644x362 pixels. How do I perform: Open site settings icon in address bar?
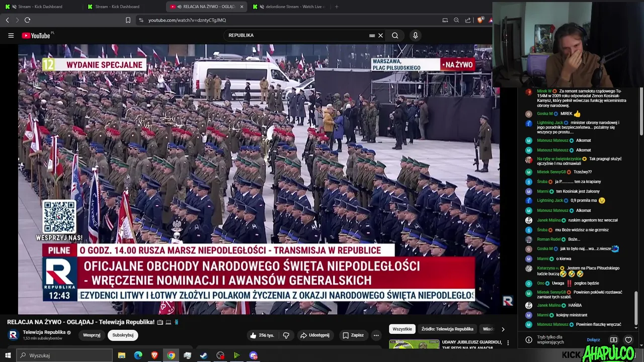[141, 20]
